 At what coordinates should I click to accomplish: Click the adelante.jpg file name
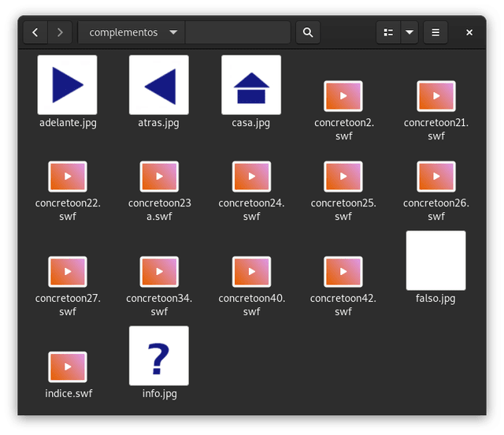[x=68, y=123]
